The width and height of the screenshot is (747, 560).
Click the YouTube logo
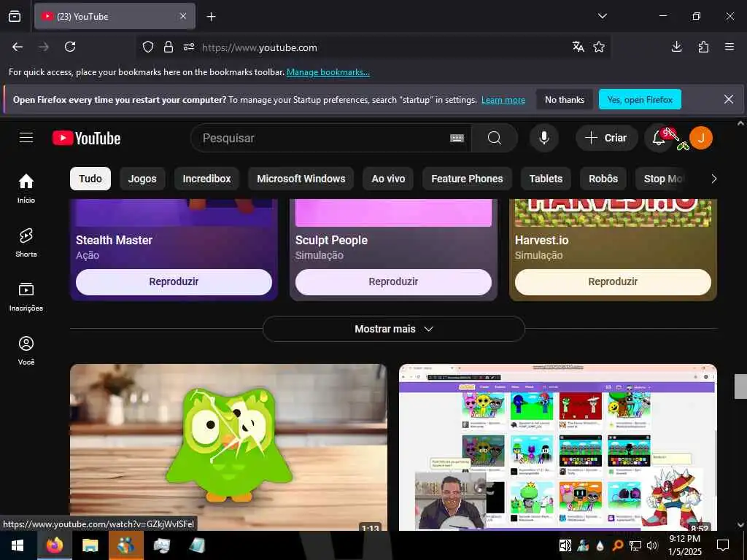pyautogui.click(x=86, y=138)
